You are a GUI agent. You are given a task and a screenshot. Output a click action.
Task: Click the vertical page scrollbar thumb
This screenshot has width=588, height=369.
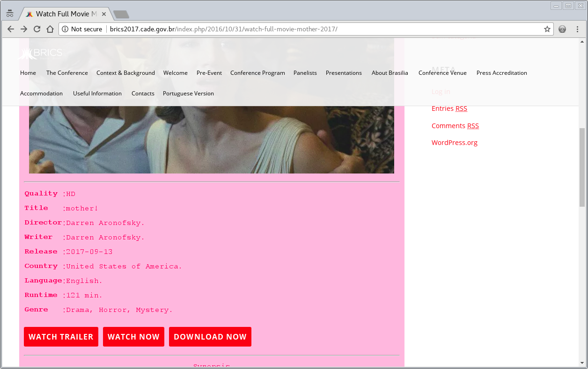[x=582, y=167]
